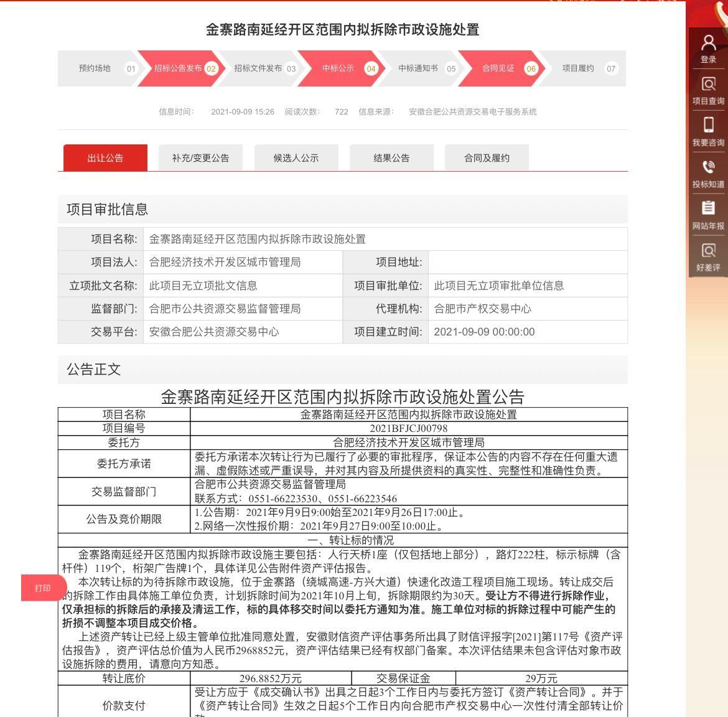Click the 公告正文 section heading
Viewport: 728px width, 717px height.
click(94, 370)
